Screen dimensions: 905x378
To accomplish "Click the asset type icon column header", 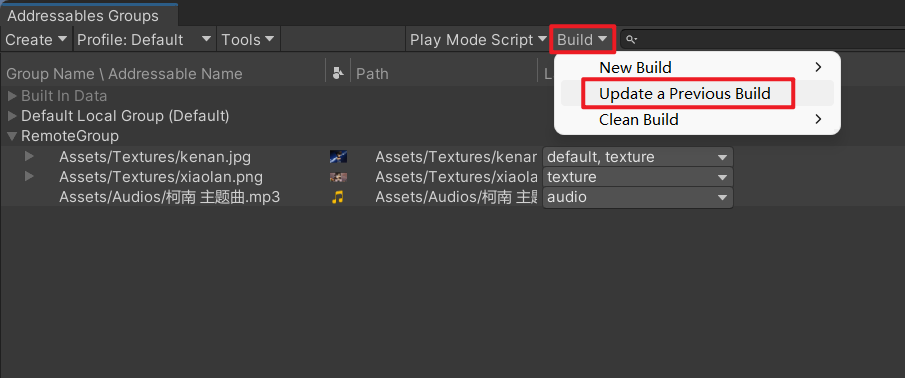I will pyautogui.click(x=339, y=73).
